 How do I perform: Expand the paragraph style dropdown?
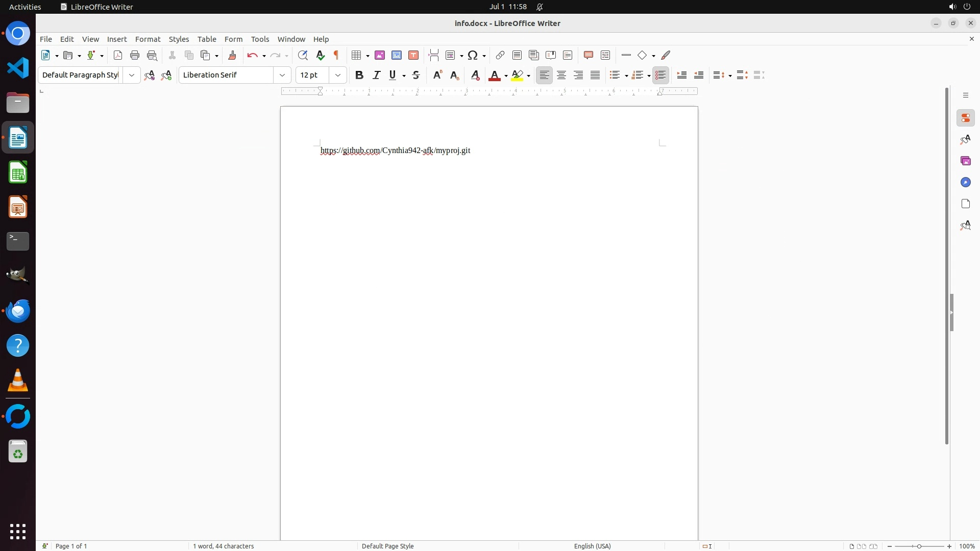point(132,75)
